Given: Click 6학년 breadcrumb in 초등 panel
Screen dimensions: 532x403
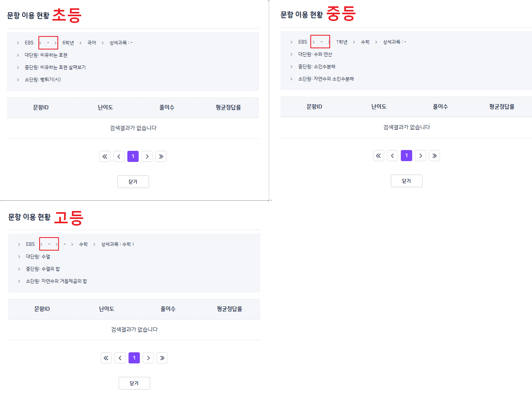Looking at the screenshot, I should point(68,43).
